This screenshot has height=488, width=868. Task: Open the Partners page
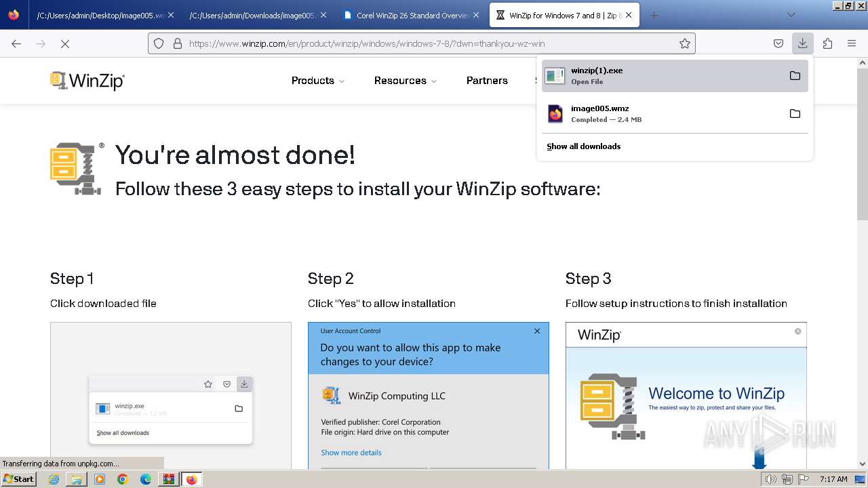487,81
